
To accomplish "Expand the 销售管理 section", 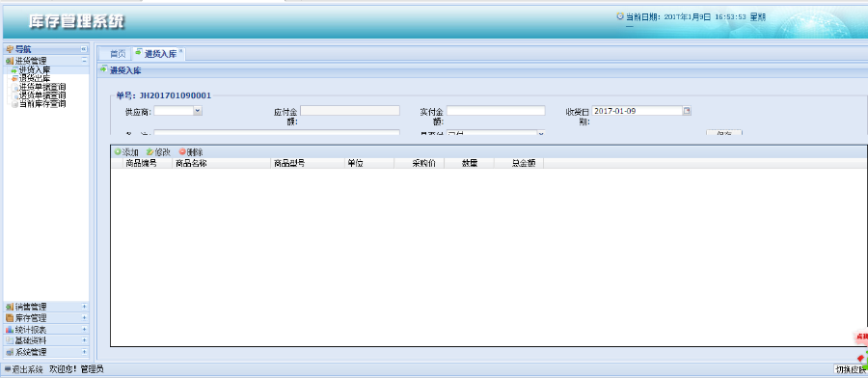I will tap(84, 307).
